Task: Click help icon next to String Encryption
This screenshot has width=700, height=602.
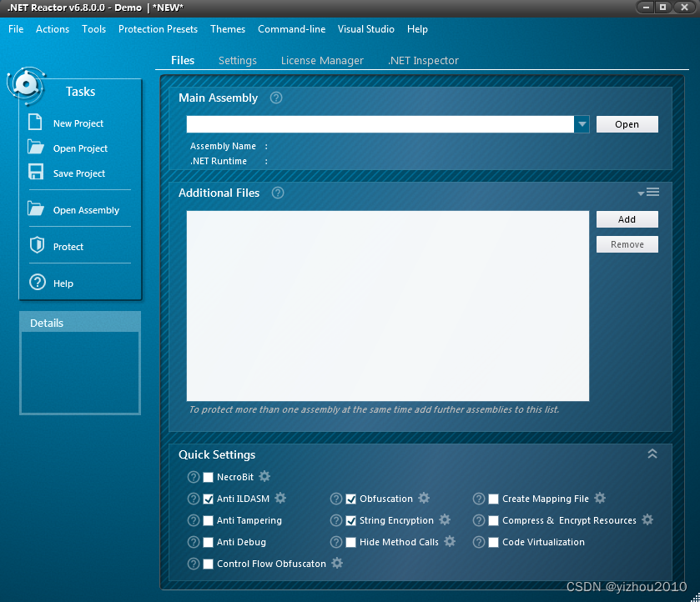Action: [336, 520]
